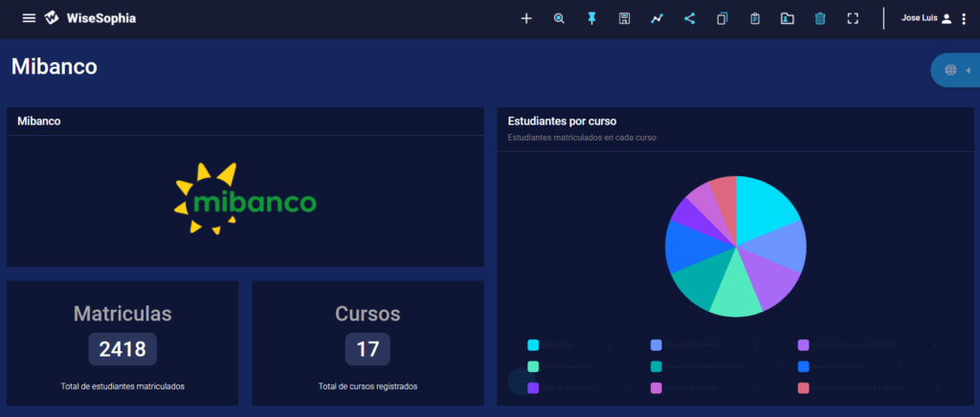980x417 pixels.
Task: Toggle the Conociéndonos de Corazón legend swatch
Action: (x=804, y=345)
